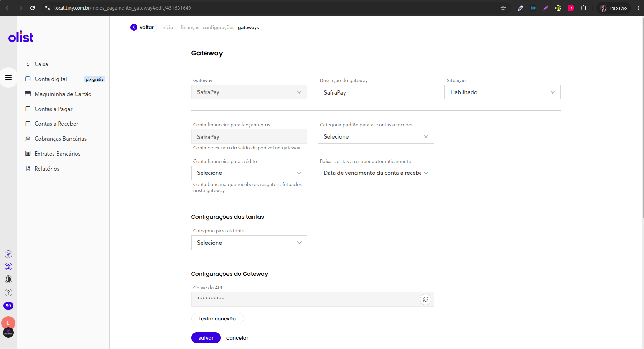Open Categoria para as tarifas dropdown
The width and height of the screenshot is (644, 349).
click(249, 243)
